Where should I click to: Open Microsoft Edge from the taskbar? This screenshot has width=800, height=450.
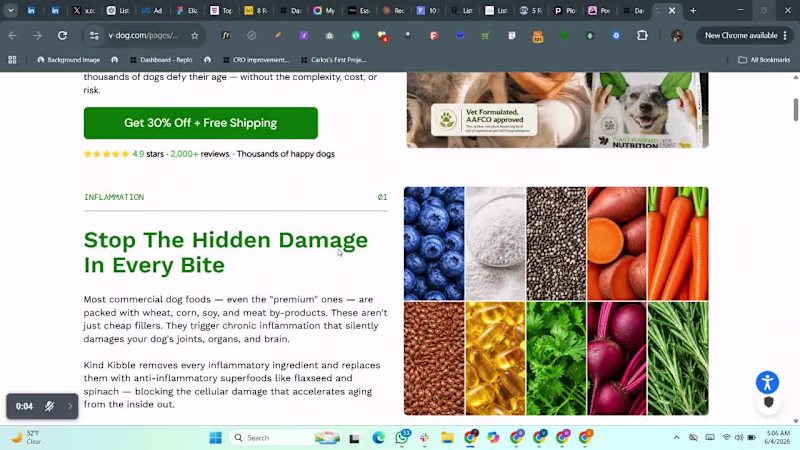click(x=378, y=438)
